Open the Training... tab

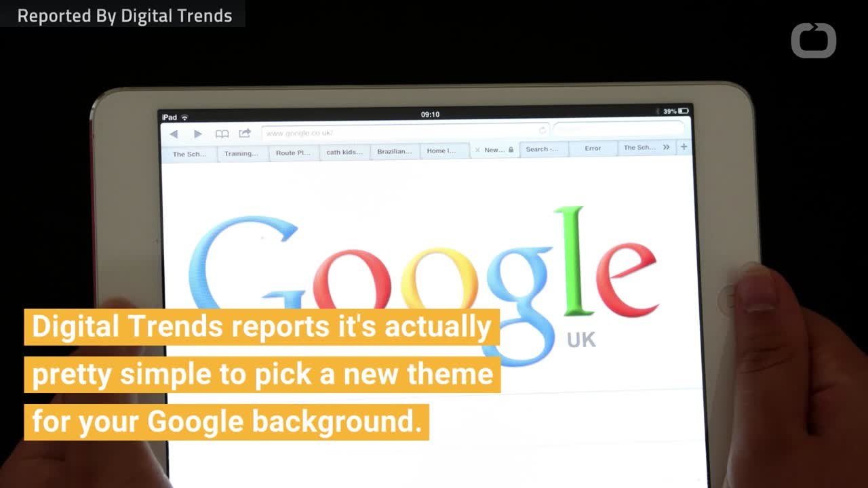coord(241,153)
